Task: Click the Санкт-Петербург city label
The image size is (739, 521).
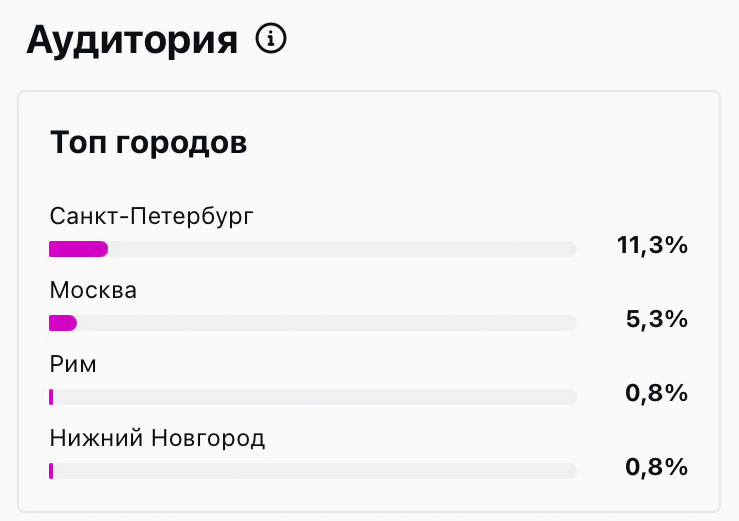Action: tap(152, 216)
